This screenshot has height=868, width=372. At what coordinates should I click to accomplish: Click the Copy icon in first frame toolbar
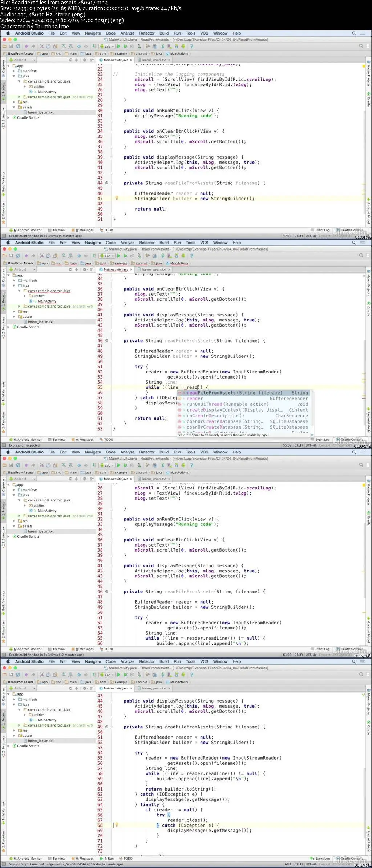48,47
